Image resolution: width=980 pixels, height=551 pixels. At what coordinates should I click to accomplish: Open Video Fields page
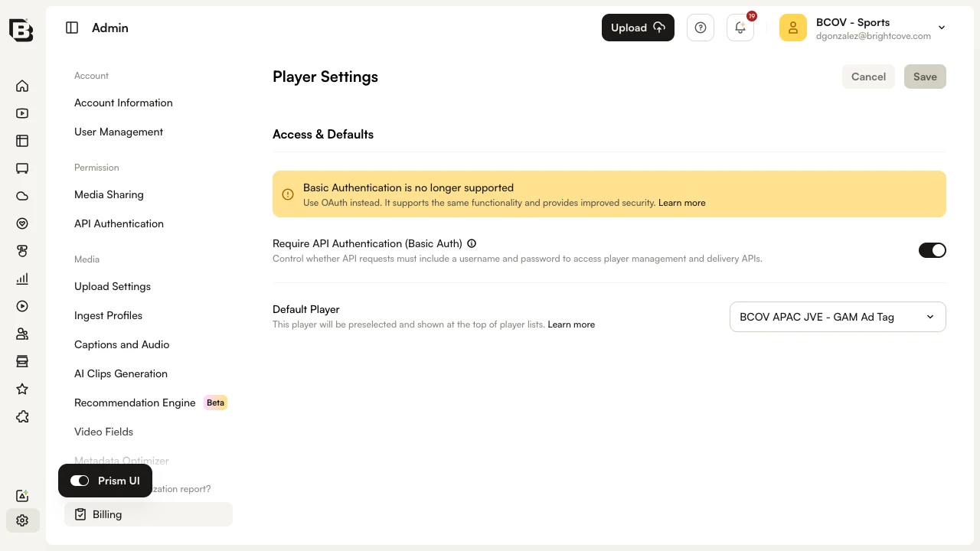103,432
